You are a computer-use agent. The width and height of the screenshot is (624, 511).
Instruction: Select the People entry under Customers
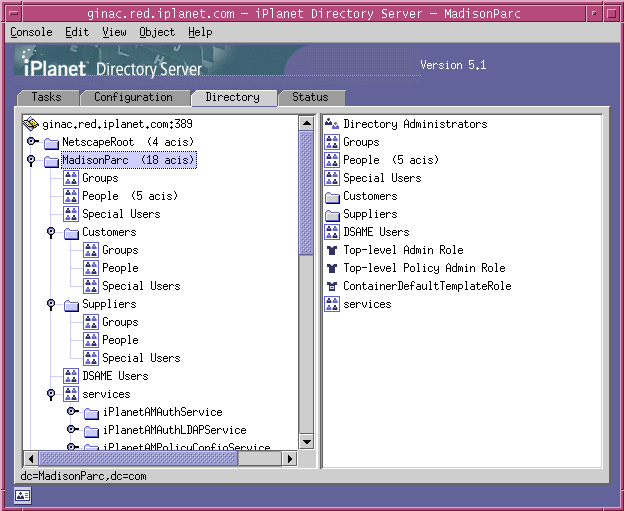pyautogui.click(x=120, y=268)
